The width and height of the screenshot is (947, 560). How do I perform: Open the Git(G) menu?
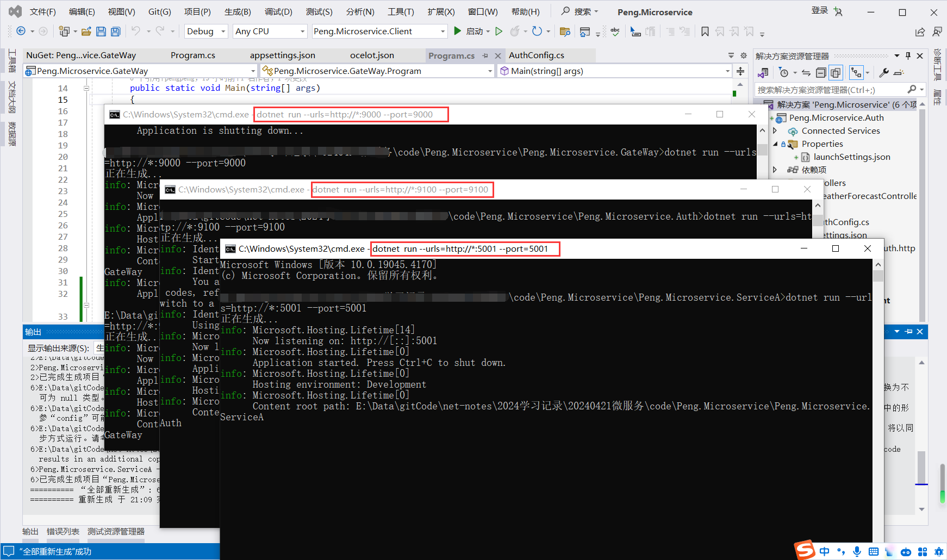click(x=159, y=11)
